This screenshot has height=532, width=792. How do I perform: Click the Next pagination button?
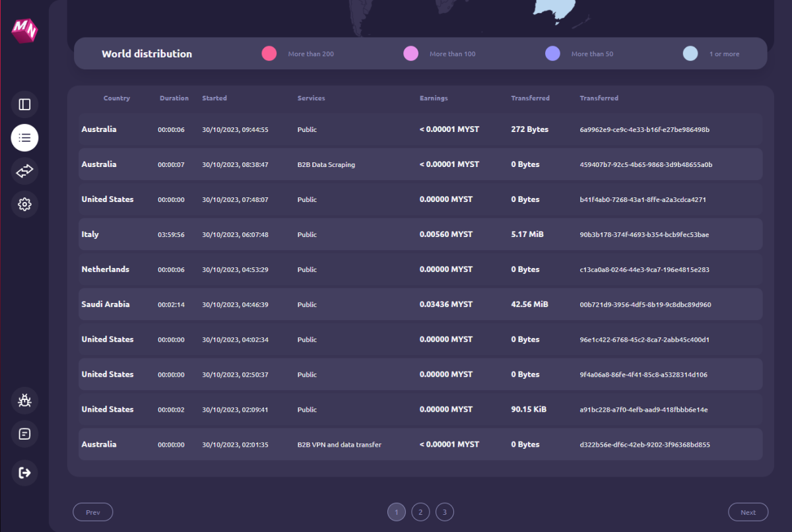pyautogui.click(x=748, y=512)
